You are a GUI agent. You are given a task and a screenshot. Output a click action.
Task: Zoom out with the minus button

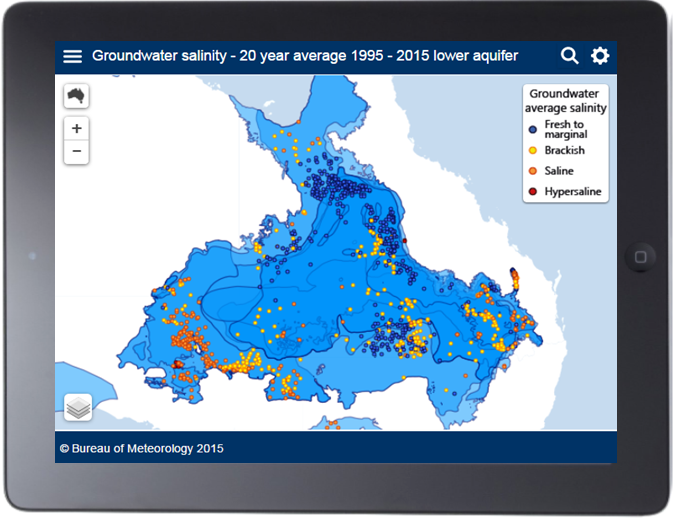click(77, 152)
